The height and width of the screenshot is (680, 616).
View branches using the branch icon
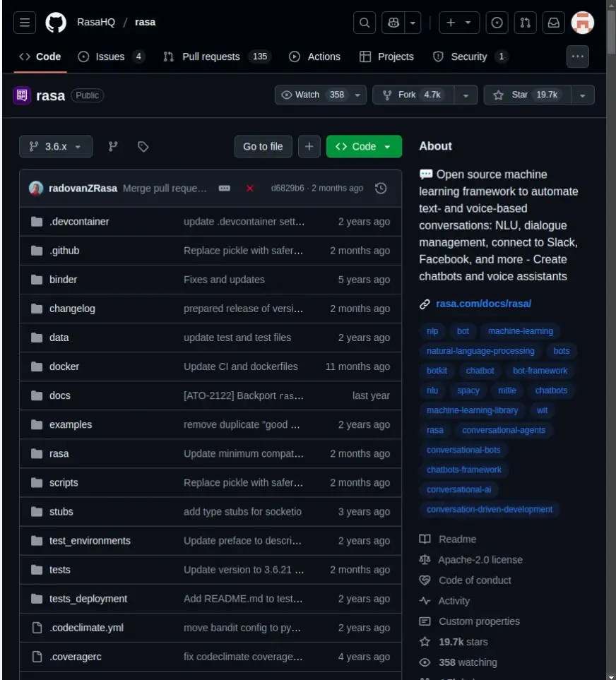[x=113, y=146]
